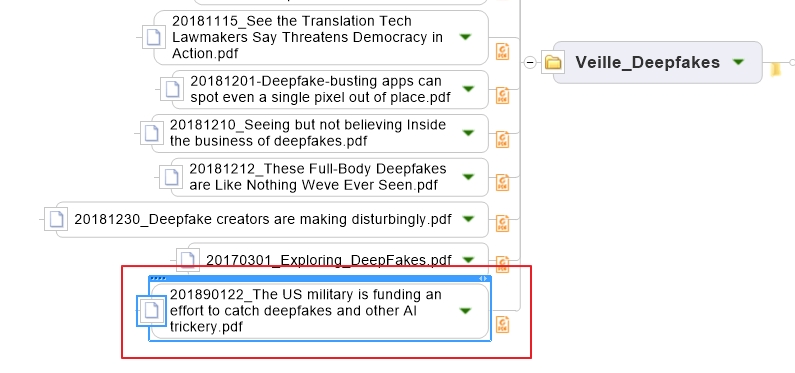The height and width of the screenshot is (373, 795).
Task: Select the 20181212 Full-Body Deepfakes node text
Action: coord(318,177)
